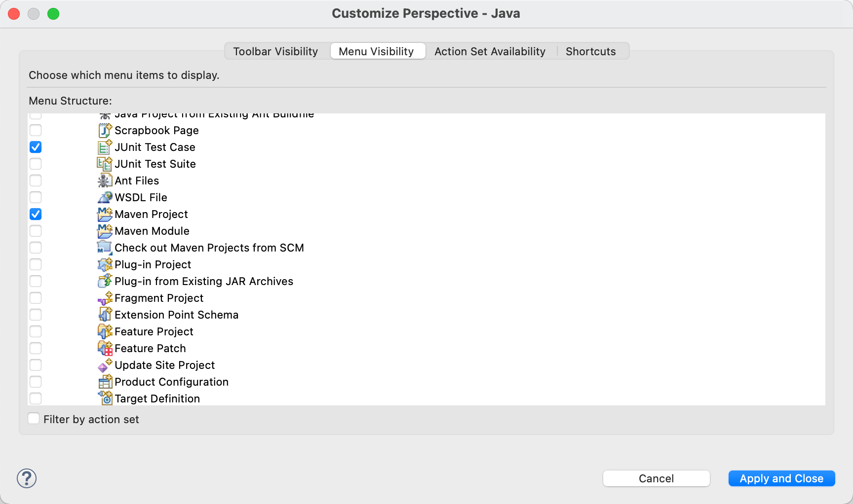The width and height of the screenshot is (853, 504).
Task: Click the Maven Project icon
Action: 105,214
